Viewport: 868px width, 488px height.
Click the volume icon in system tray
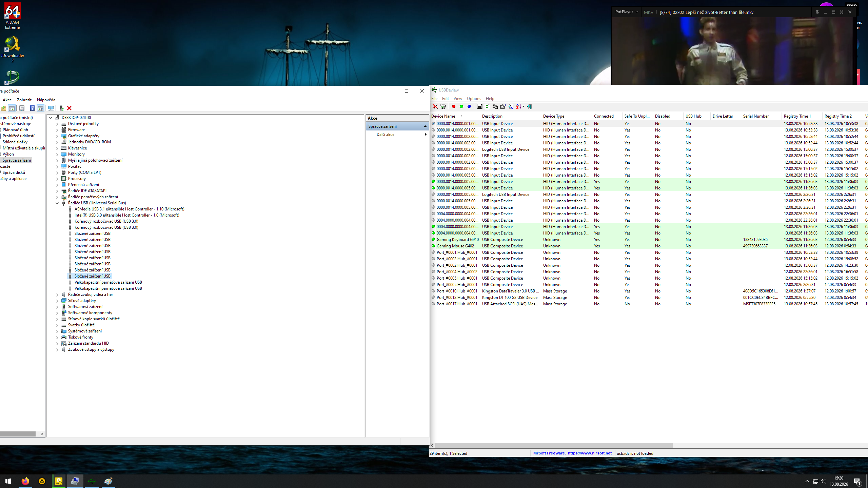tap(823, 481)
